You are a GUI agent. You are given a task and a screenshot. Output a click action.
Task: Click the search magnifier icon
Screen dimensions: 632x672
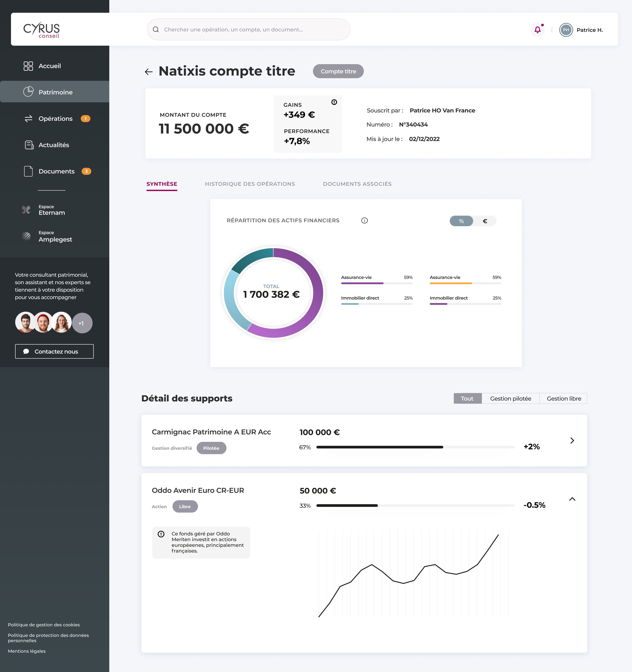click(x=156, y=29)
